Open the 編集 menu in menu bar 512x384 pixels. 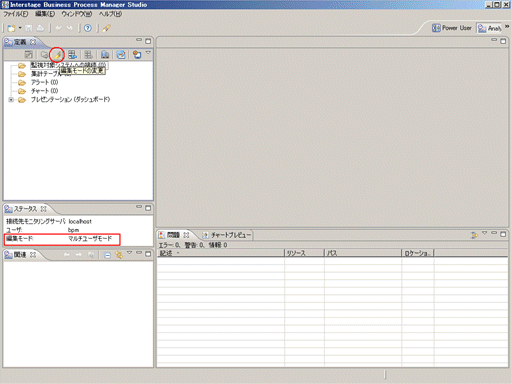[45, 14]
